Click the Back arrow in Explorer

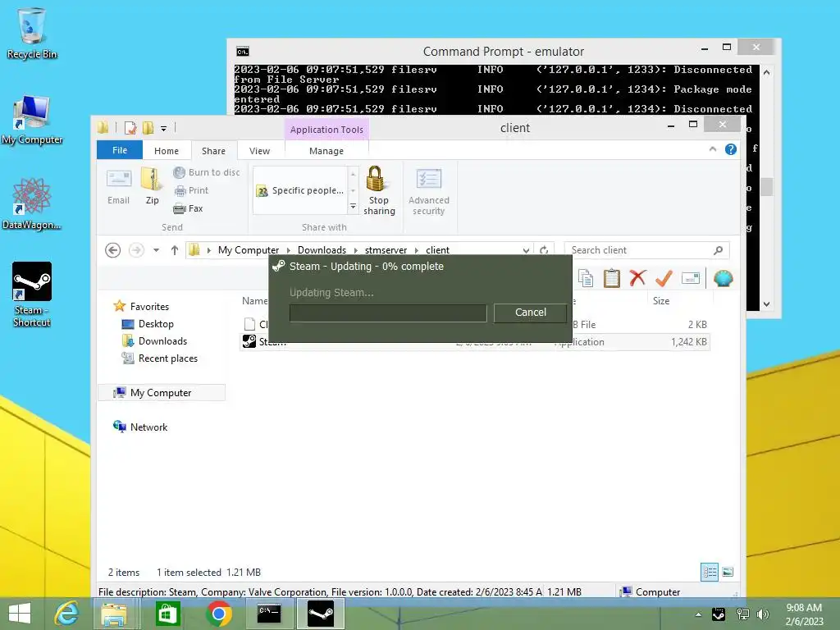click(113, 250)
